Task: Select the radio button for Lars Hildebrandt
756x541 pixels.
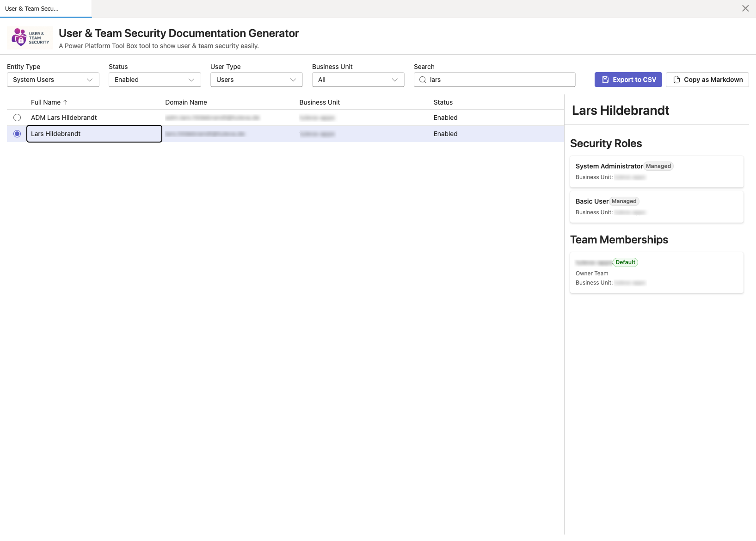Action: (x=17, y=134)
